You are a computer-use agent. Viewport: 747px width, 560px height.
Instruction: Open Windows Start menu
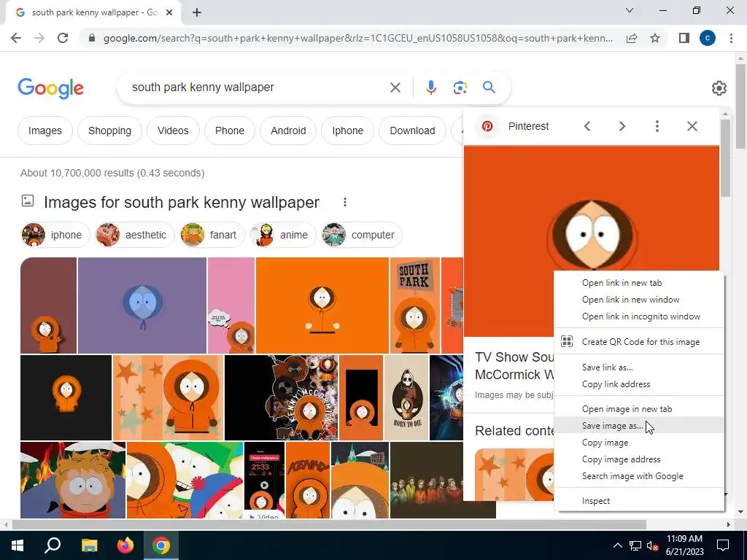point(18,545)
